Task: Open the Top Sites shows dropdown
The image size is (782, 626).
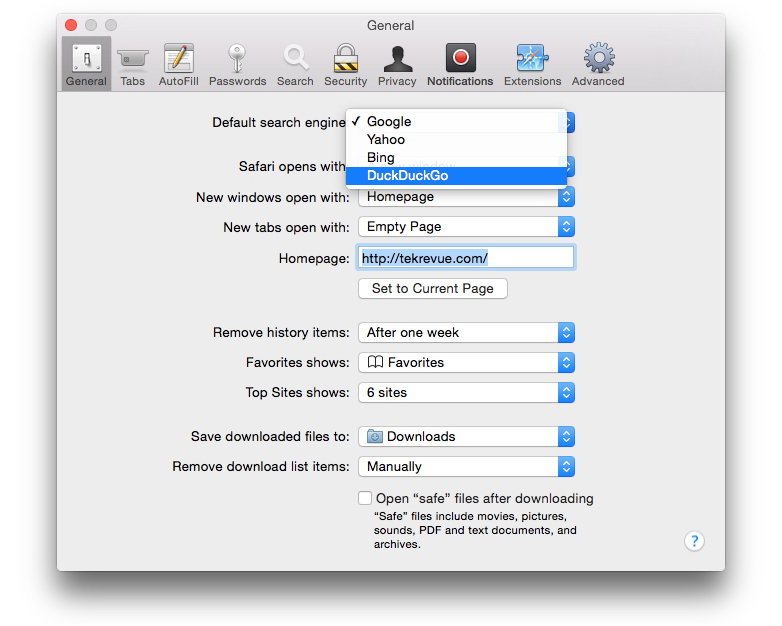Action: [466, 393]
